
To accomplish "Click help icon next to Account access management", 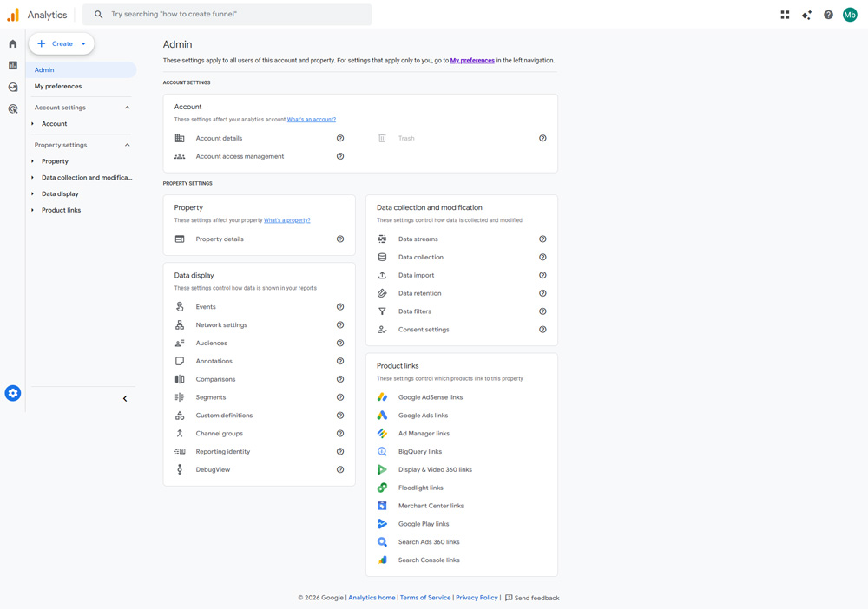I will point(340,156).
